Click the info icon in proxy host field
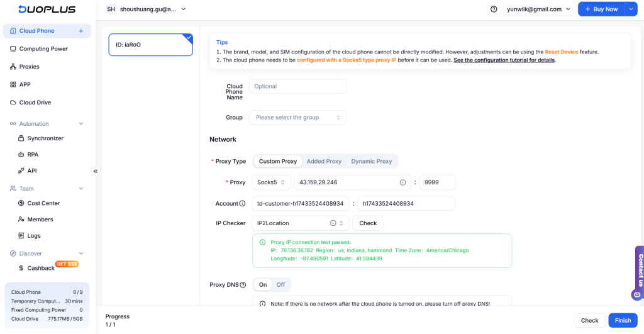Viewport: 644px width, 334px height. click(x=402, y=182)
